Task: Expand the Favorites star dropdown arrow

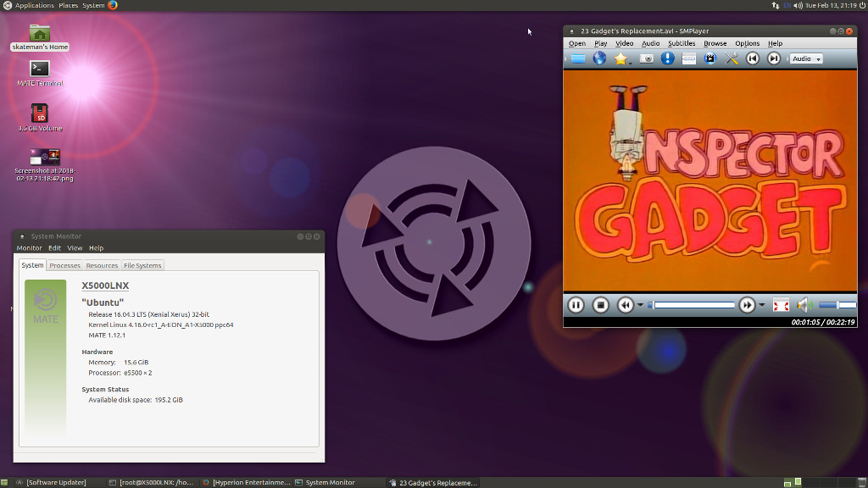Action: (630, 63)
